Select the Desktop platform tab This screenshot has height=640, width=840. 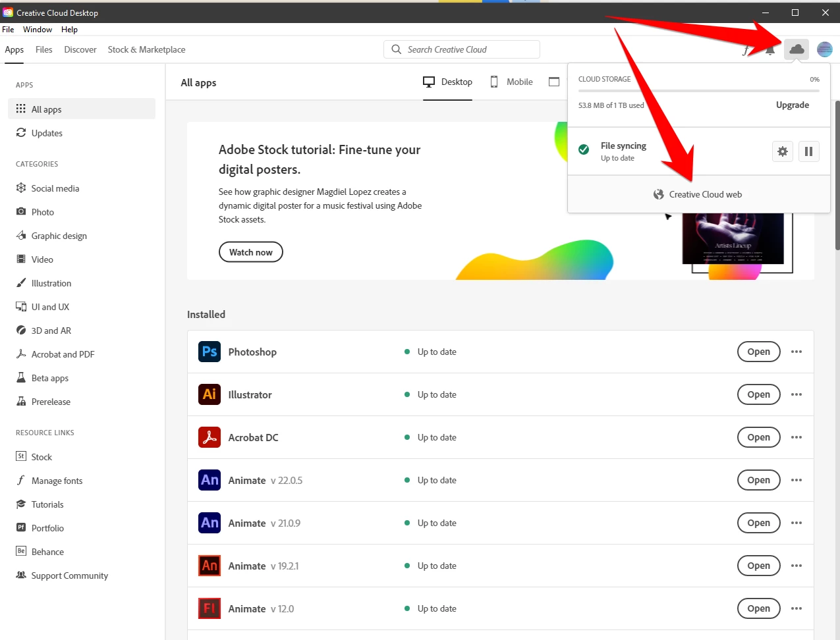[x=448, y=82]
